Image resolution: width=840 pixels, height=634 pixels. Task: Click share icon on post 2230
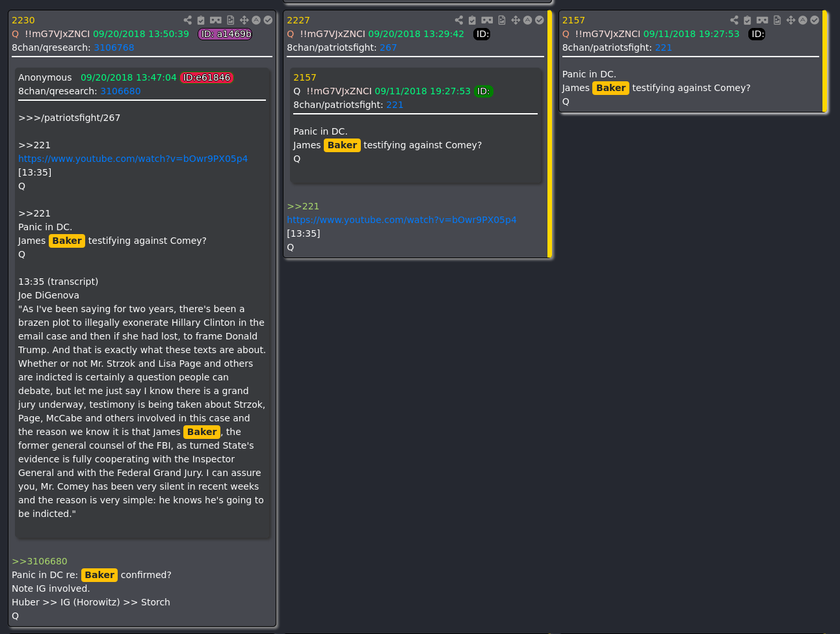(187, 20)
